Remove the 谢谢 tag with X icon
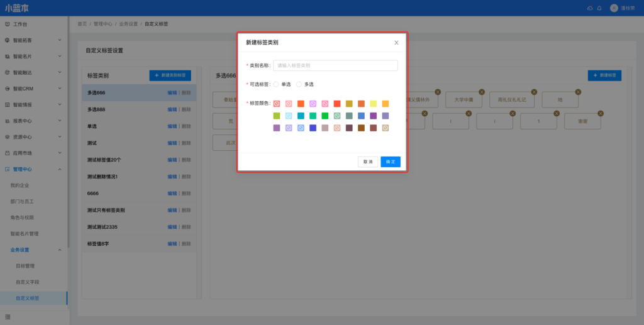Screen dimensions: 644x325 click(x=600, y=113)
